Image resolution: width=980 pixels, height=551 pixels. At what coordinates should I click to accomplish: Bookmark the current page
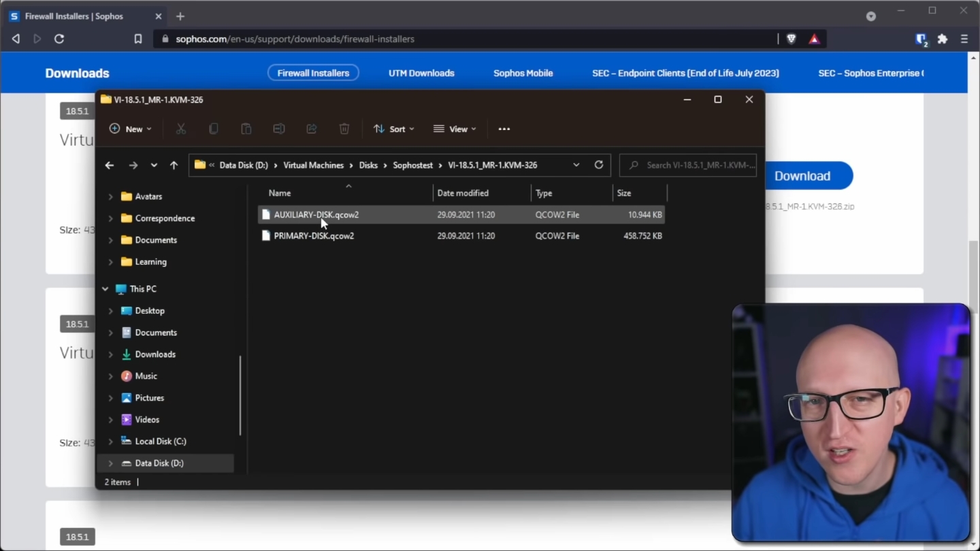coord(138,39)
